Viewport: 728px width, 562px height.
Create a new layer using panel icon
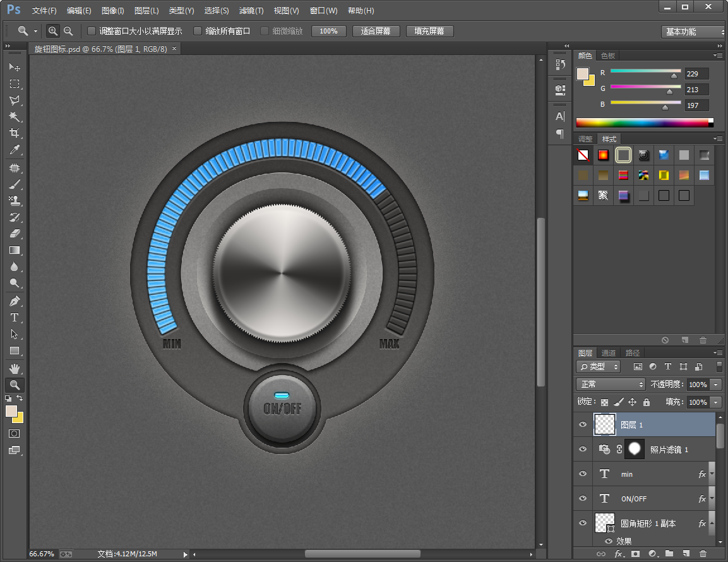[x=686, y=554]
